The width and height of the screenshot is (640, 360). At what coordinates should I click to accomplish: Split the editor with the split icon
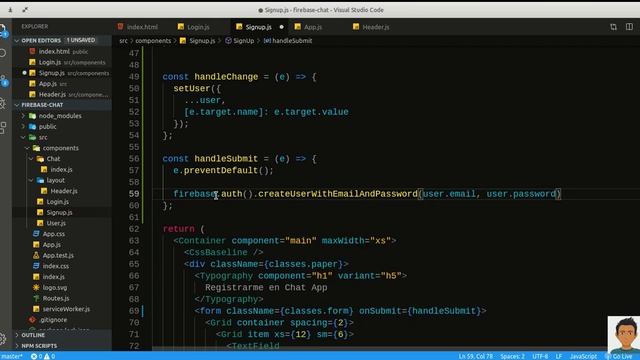pos(629,27)
